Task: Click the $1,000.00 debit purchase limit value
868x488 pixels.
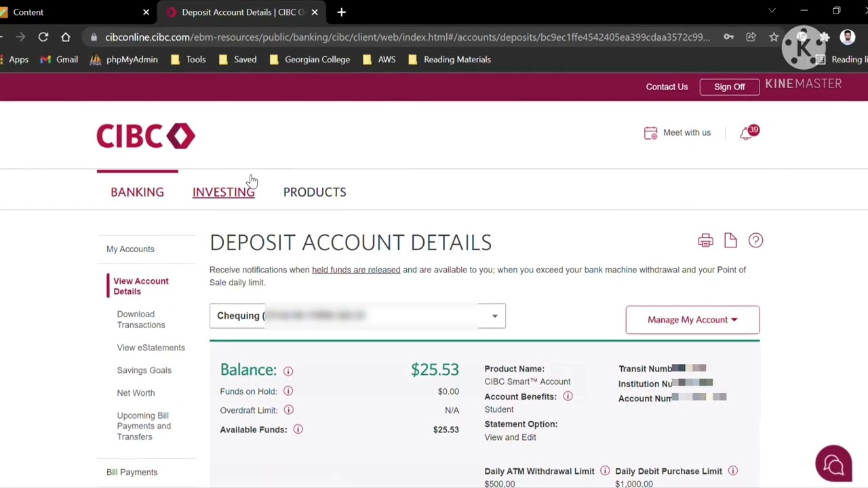Action: [634, 483]
